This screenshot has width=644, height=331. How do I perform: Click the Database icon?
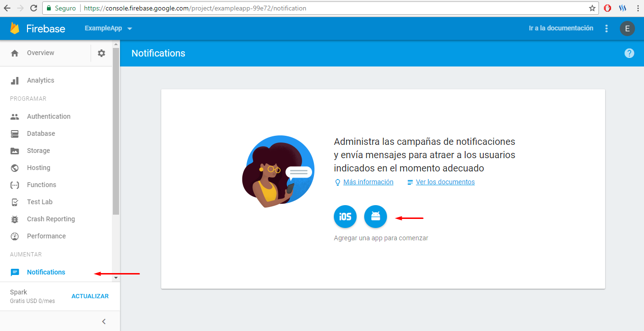click(15, 134)
